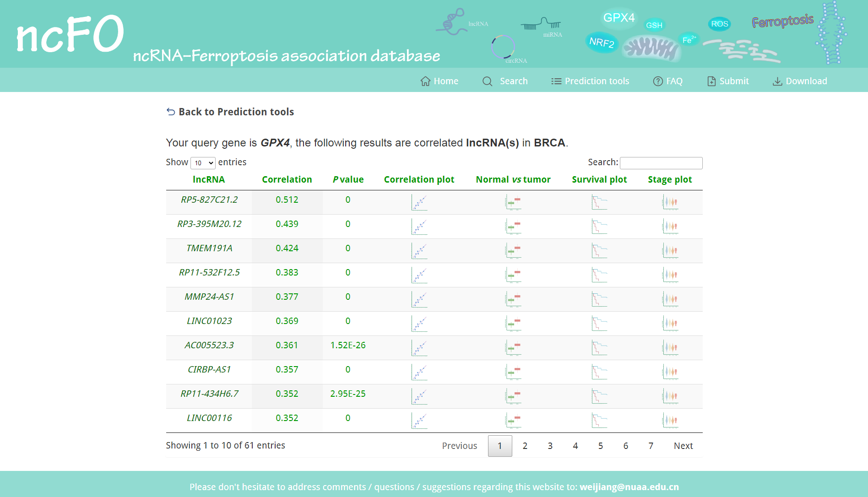This screenshot has width=868, height=497.
Task: Focus the table Search input field
Action: click(x=661, y=163)
